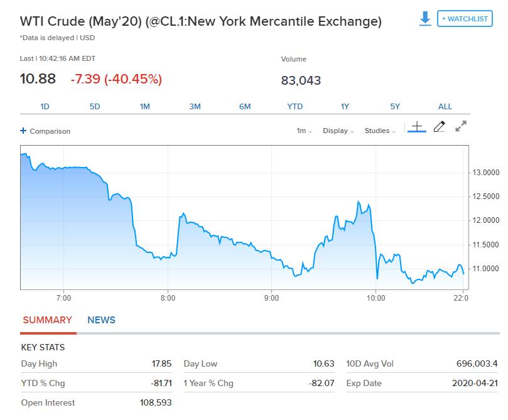Select the 1M time range
The height and width of the screenshot is (420, 508).
coord(145,107)
